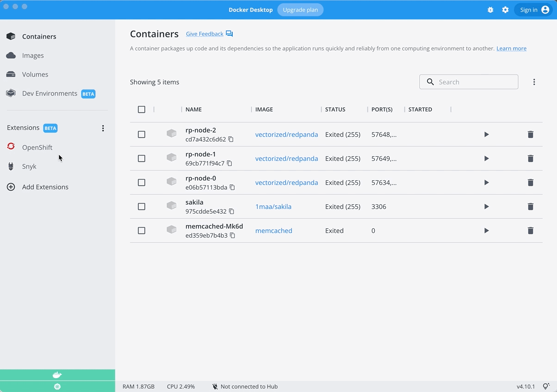Screen dimensions: 557x392
Task: Click the Kubernetes status icon at bottom
Action: point(57,386)
